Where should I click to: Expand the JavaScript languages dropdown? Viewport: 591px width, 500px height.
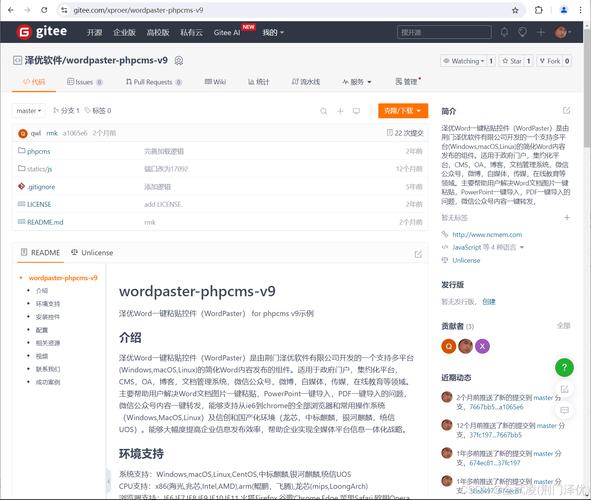pos(488,247)
